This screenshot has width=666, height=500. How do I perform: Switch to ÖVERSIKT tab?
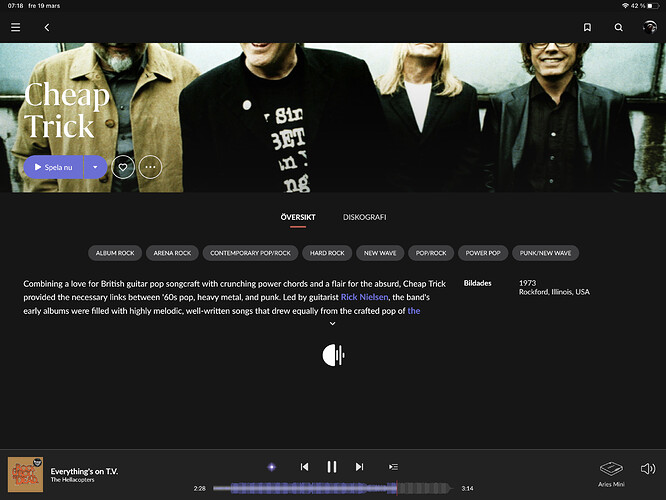[298, 217]
